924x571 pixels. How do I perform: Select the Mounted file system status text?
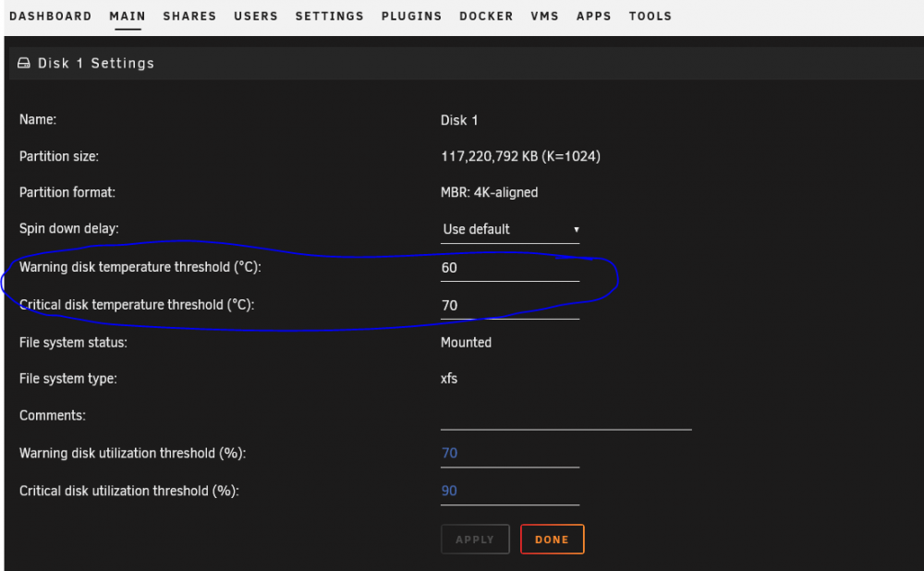[466, 343]
